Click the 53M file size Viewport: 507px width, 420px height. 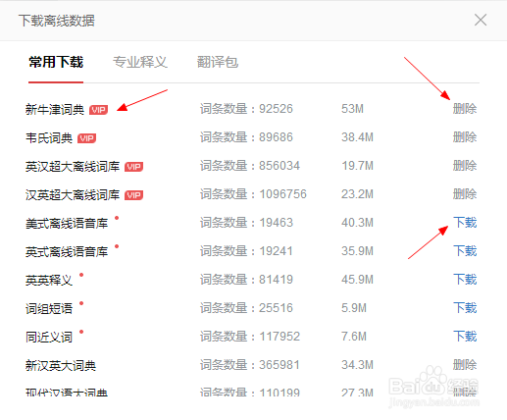352,109
